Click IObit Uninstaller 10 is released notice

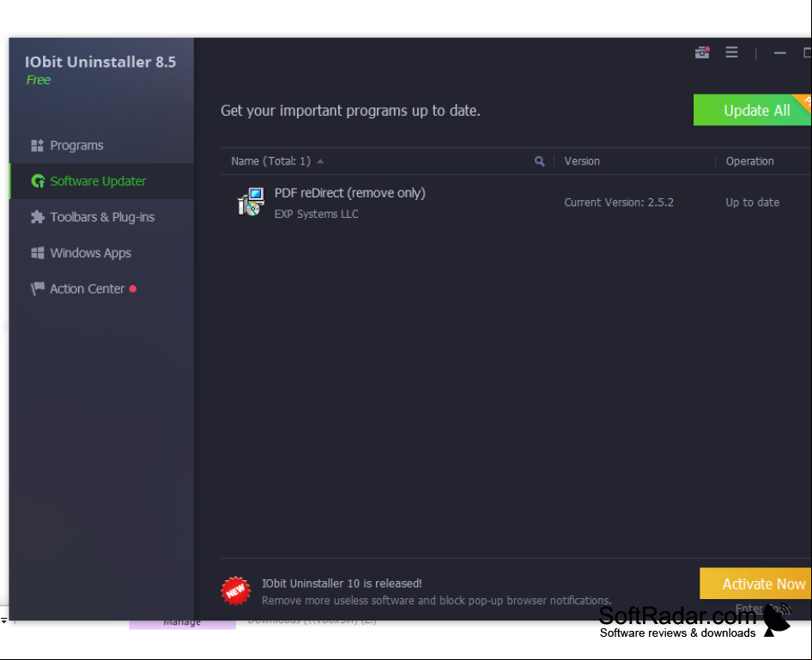pos(342,584)
